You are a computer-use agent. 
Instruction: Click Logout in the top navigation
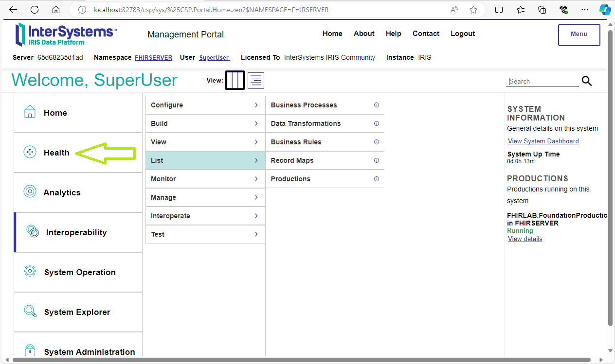point(462,34)
